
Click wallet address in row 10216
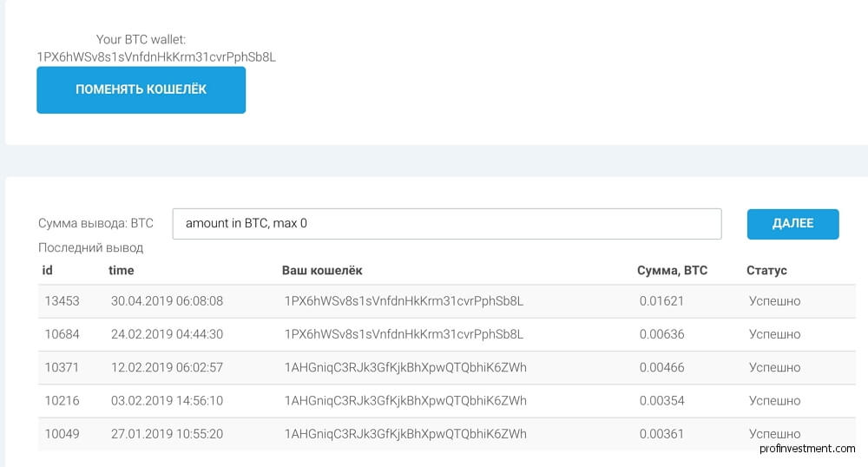(x=405, y=401)
